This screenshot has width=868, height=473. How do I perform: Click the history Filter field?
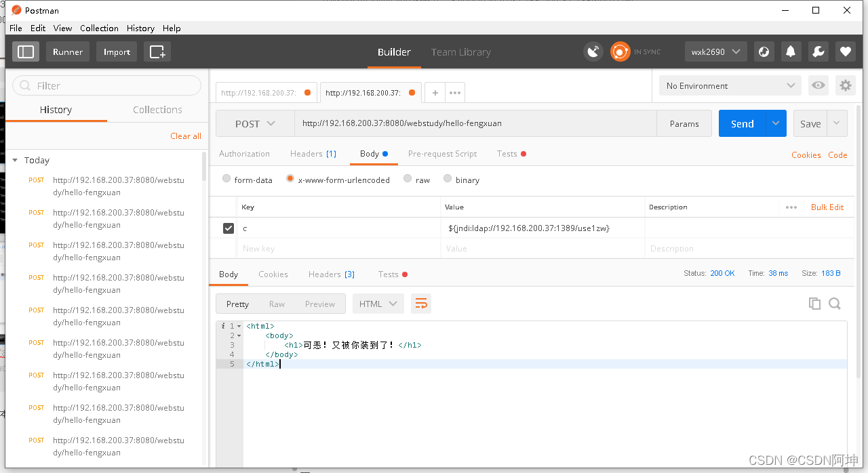(107, 85)
